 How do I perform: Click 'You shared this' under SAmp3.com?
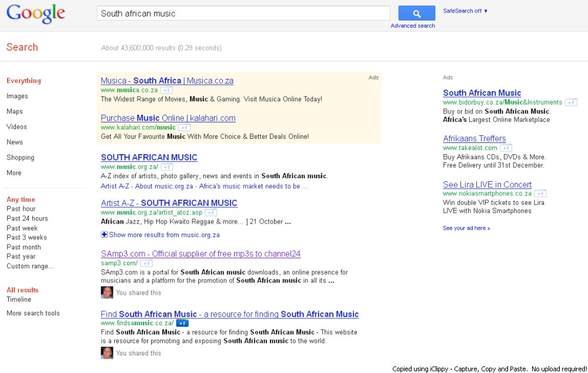(138, 293)
